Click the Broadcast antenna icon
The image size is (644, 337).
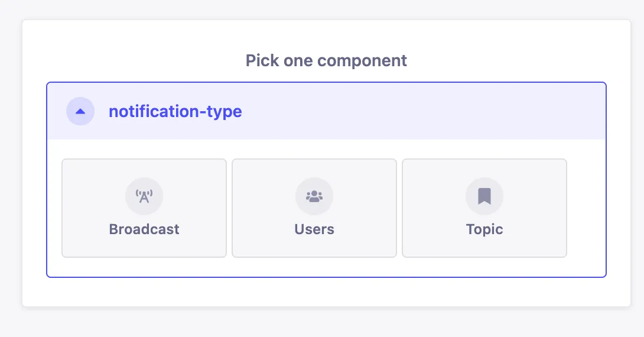(x=144, y=196)
